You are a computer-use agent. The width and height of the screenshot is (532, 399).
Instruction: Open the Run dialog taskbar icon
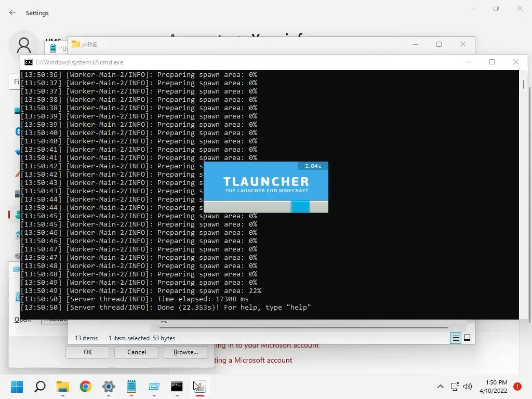coord(154,387)
